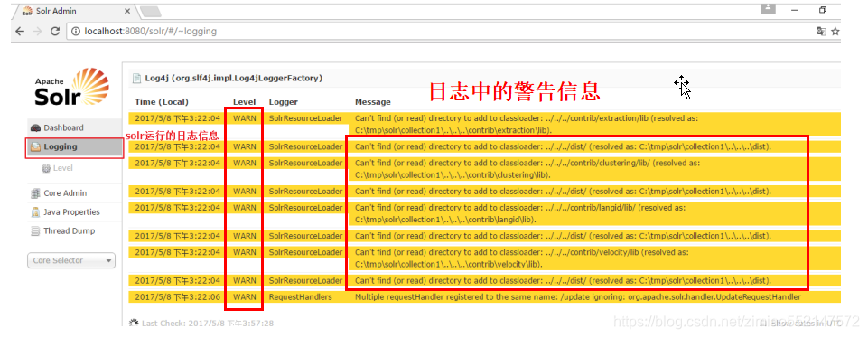Click the timestamp in the langid row
This screenshot has height=338, width=868.
178,208
